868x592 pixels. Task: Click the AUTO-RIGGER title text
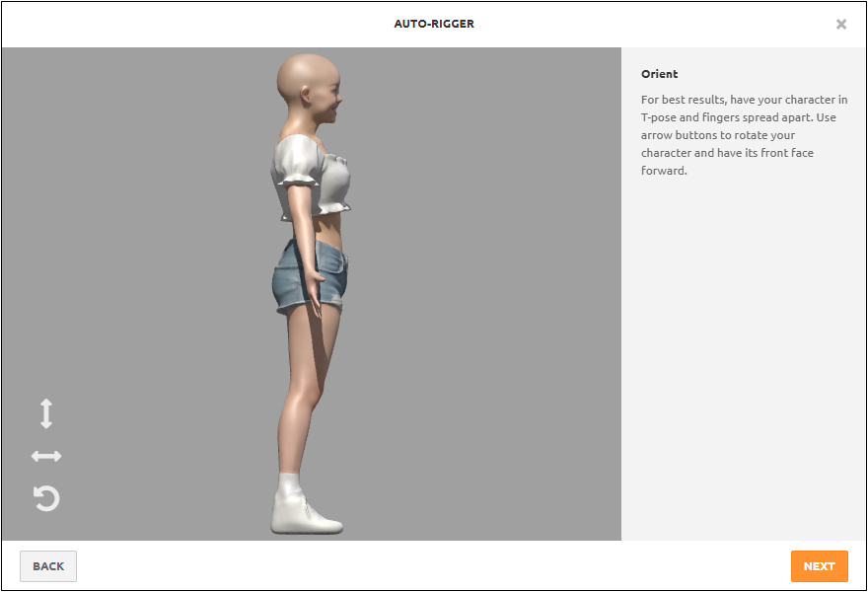tap(434, 24)
